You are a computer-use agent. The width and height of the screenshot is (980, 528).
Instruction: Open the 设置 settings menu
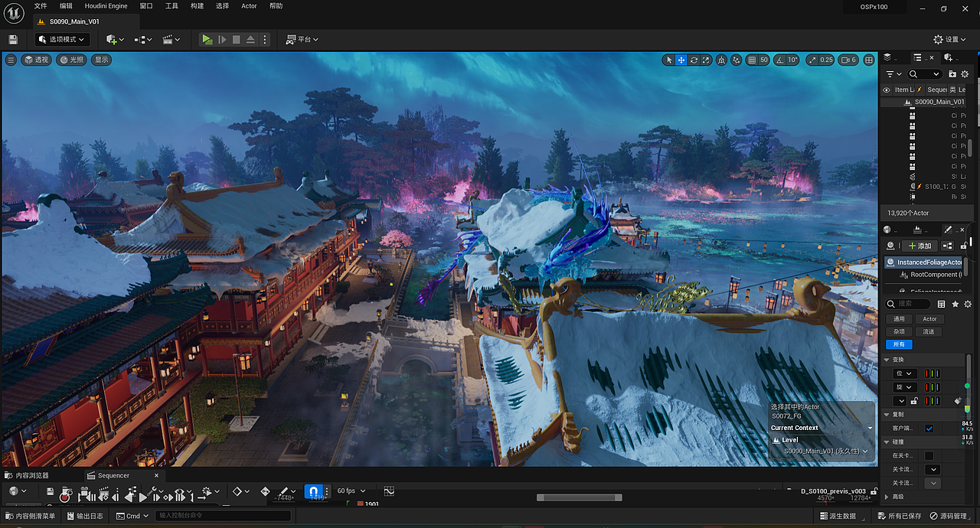tap(951, 39)
